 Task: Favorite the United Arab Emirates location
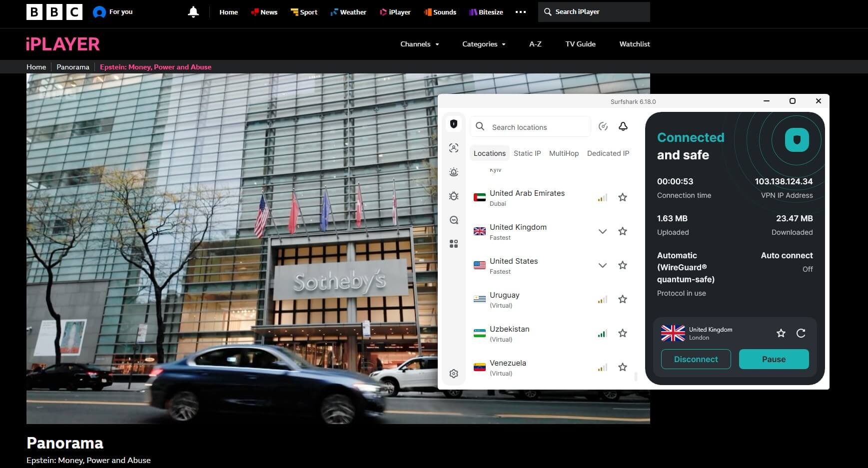pos(623,197)
